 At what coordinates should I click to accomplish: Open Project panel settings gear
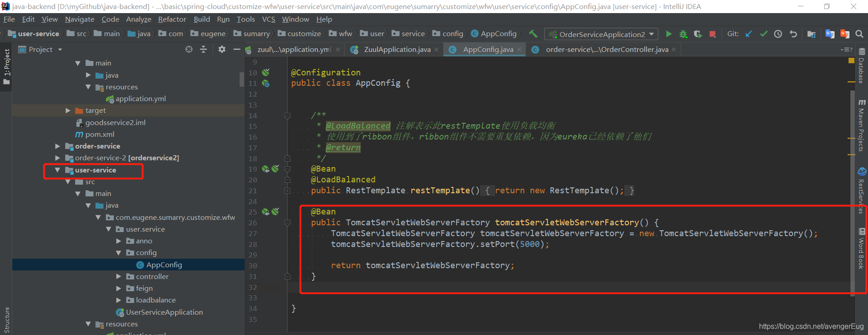coord(222,49)
